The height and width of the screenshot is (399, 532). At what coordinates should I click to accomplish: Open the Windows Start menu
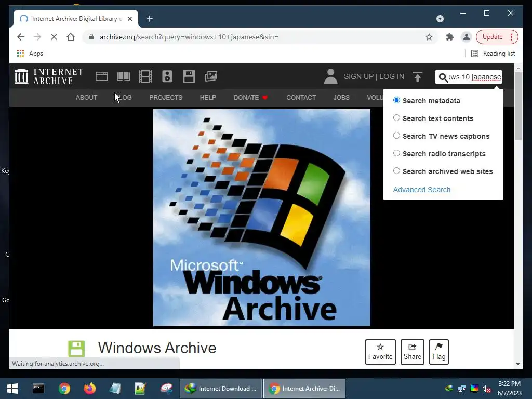point(12,389)
